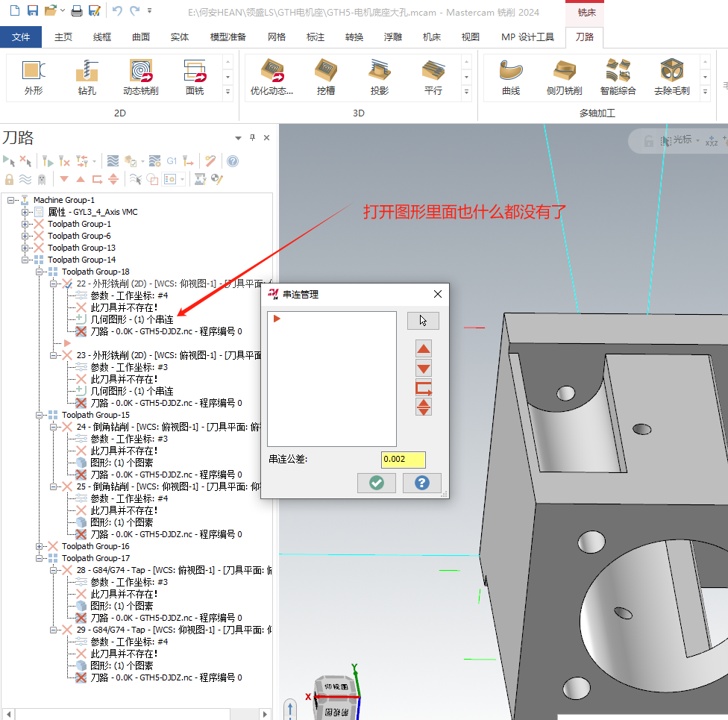Toggle toolpath display waves icon
This screenshot has width=728, height=720.
click(x=25, y=179)
